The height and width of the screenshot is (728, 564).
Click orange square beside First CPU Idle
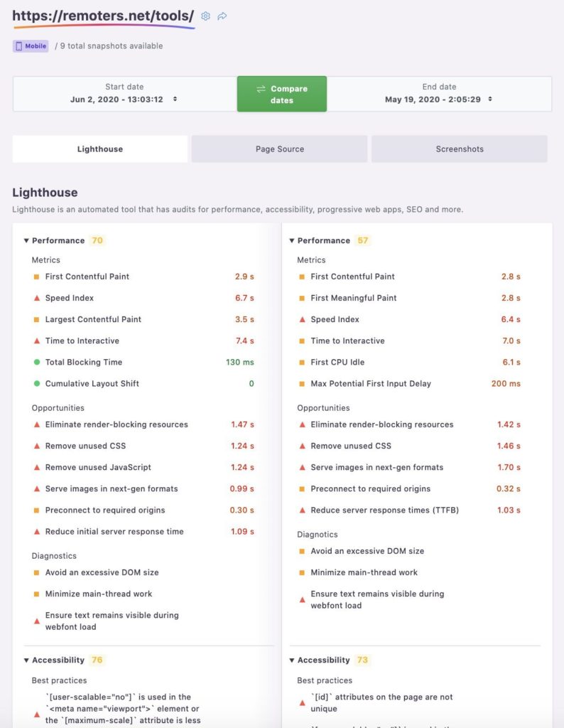click(302, 362)
